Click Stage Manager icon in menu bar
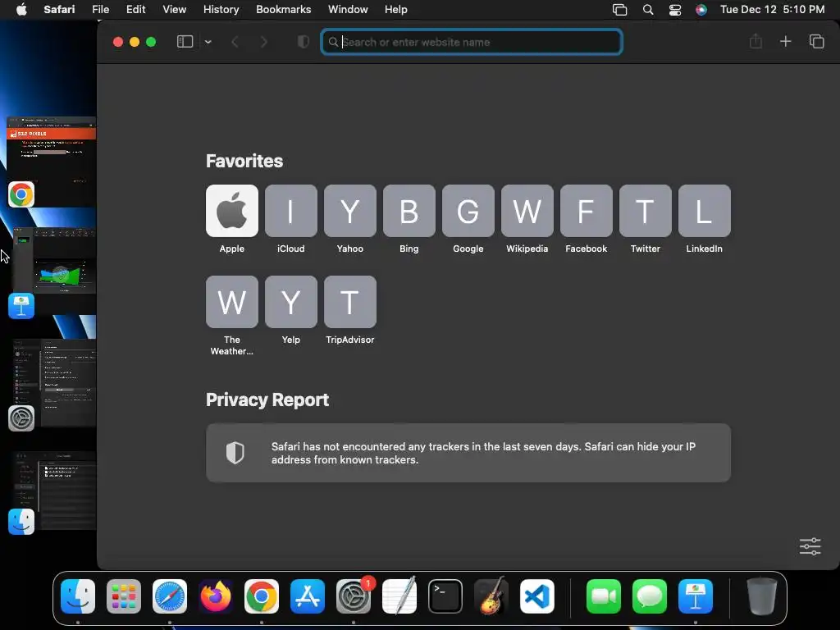Screen dimensions: 840x630 click(620, 10)
